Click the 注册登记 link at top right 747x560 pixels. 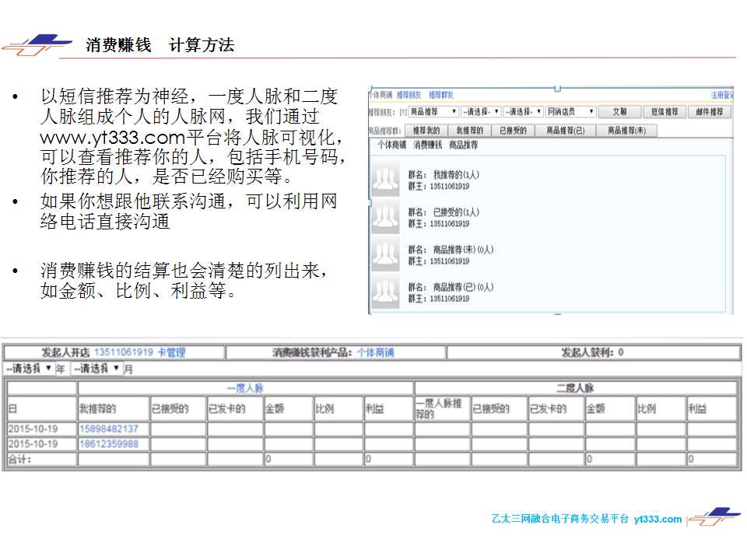pos(722,95)
